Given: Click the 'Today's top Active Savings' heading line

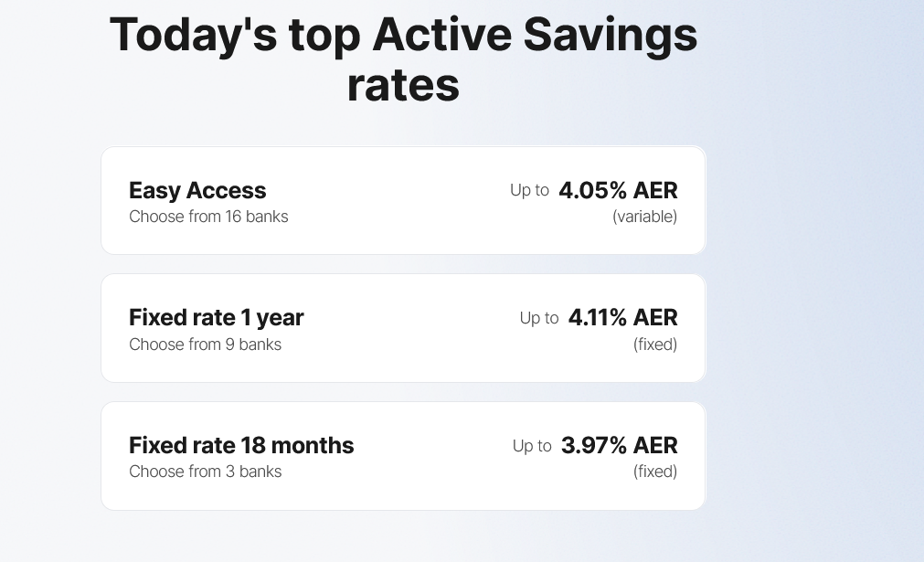Looking at the screenshot, I should pos(403,37).
